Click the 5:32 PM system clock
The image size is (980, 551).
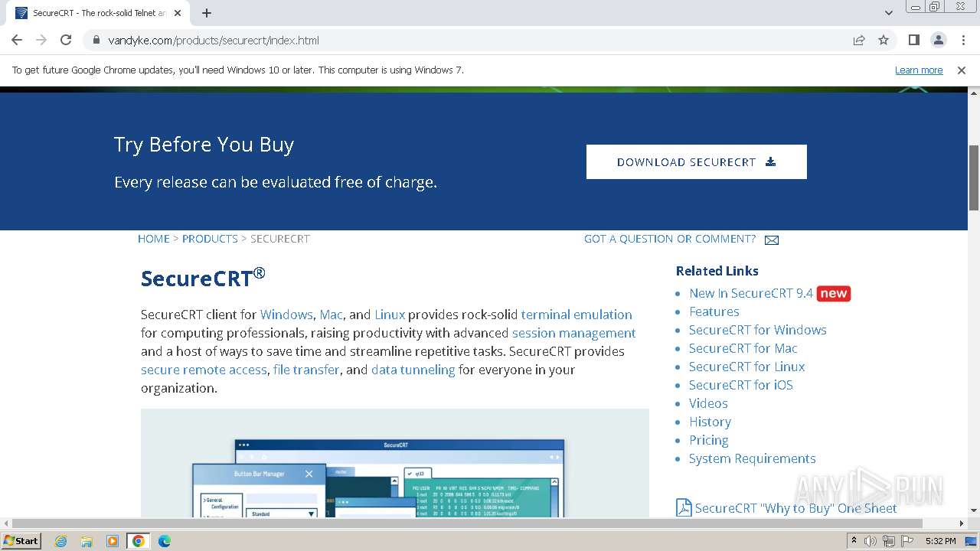click(940, 541)
